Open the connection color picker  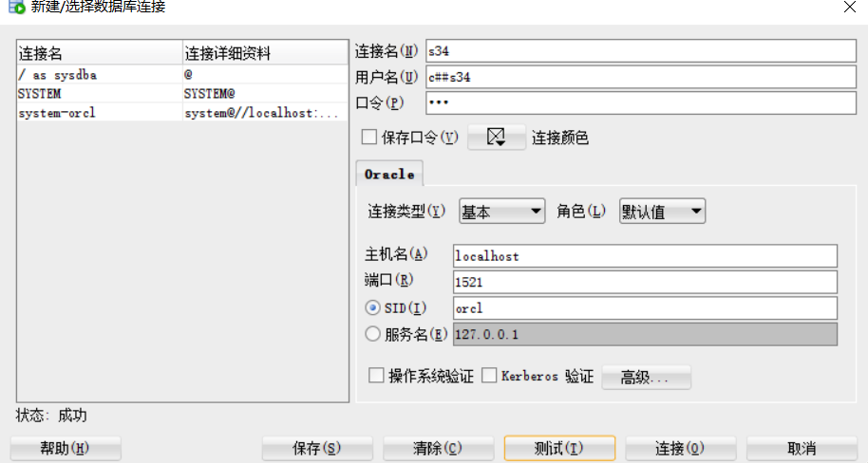coord(496,137)
